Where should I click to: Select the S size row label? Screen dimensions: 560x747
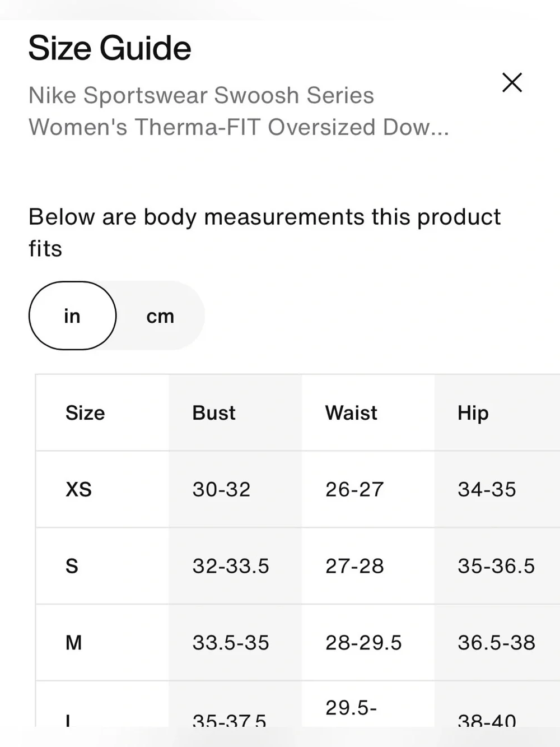pos(72,566)
